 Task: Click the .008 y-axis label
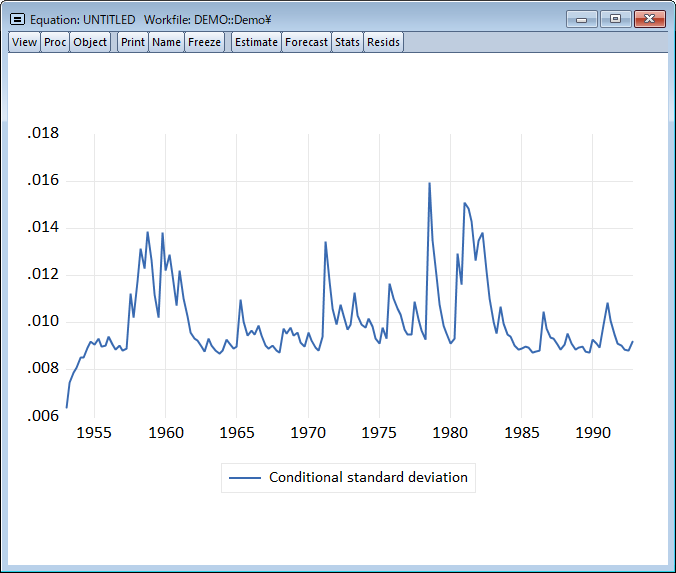coord(43,368)
